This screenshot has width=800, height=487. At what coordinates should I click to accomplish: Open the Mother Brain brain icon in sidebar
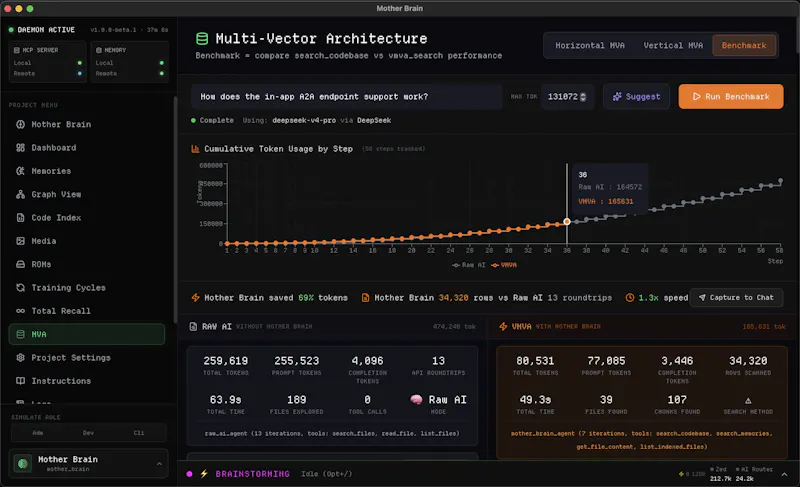tap(20, 124)
